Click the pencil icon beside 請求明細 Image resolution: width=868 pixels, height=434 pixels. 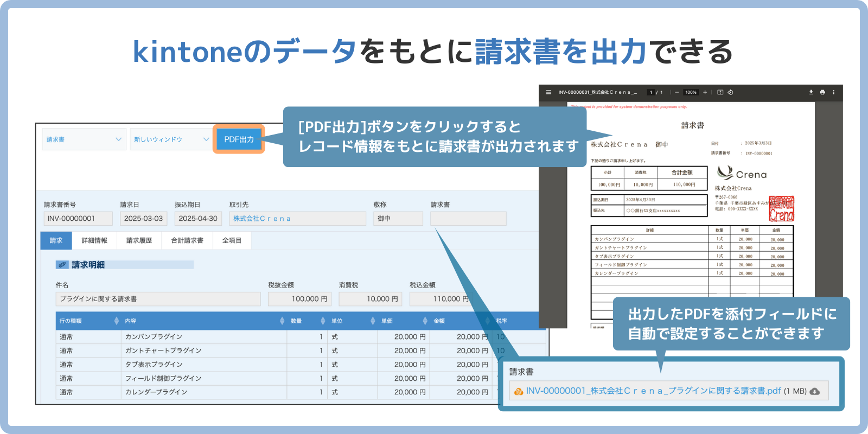tap(62, 265)
